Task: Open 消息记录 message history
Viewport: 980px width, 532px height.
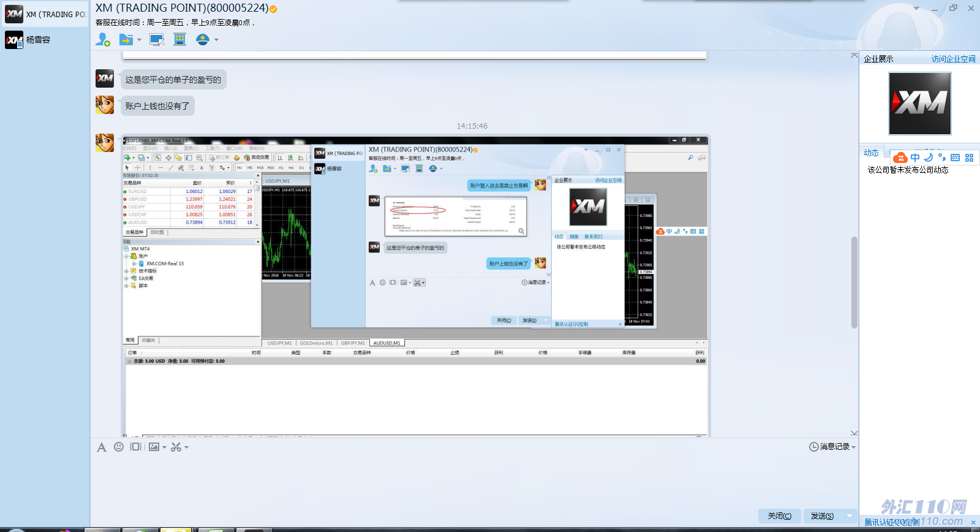Action: coord(829,447)
